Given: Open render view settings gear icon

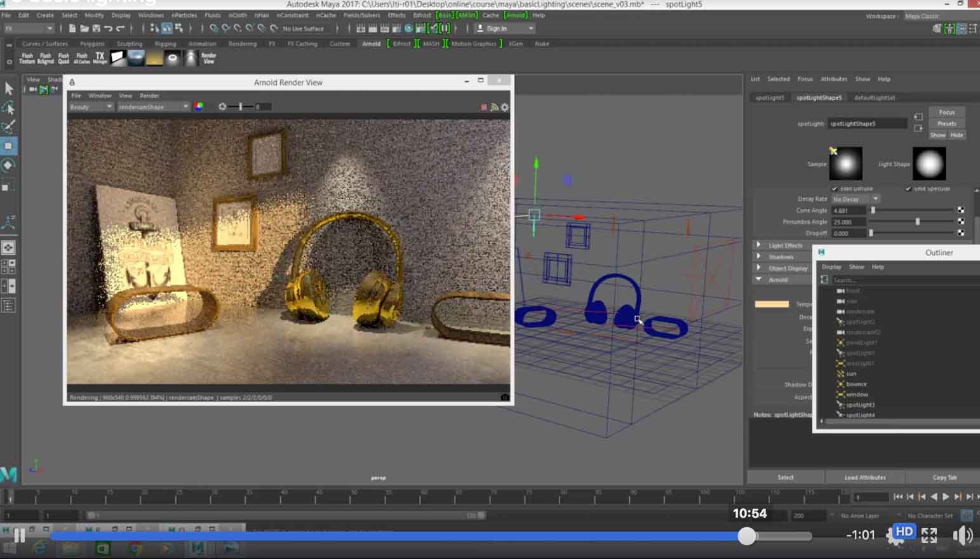Looking at the screenshot, I should click(505, 107).
